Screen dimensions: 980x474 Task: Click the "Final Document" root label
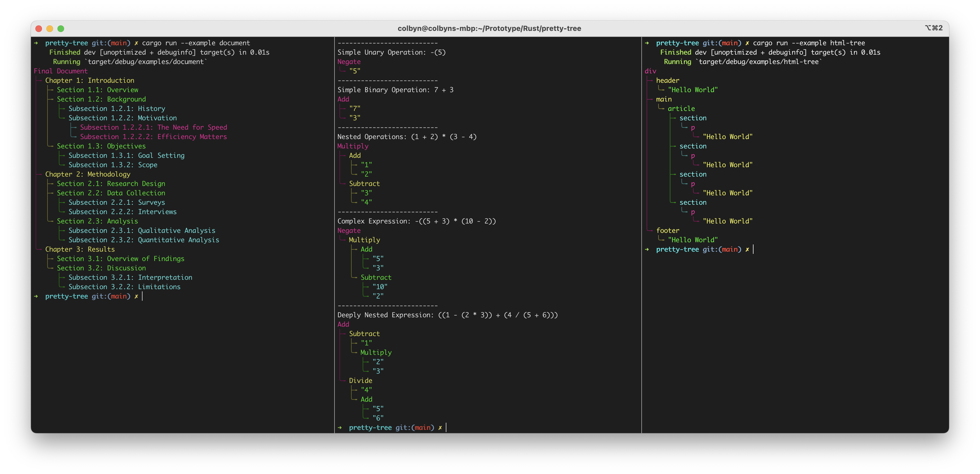tap(60, 71)
